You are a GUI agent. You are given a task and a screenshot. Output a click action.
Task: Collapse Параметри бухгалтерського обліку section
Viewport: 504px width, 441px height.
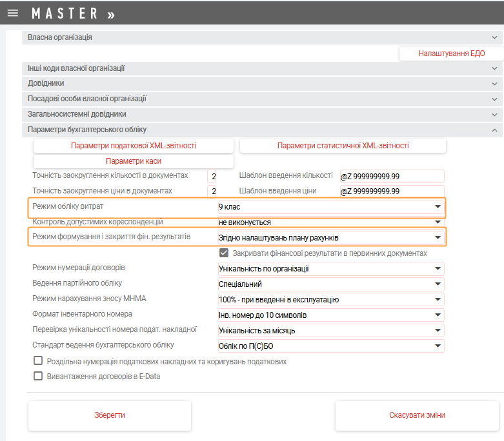pyautogui.click(x=262, y=130)
